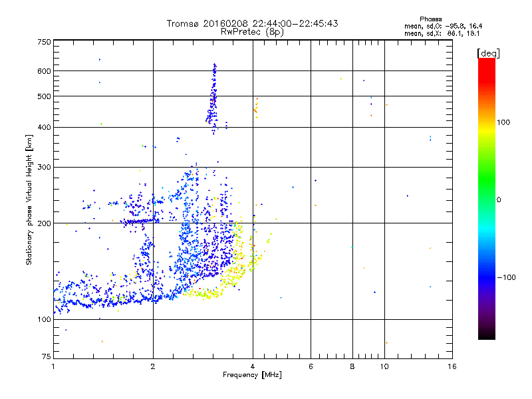Image resolution: width=532 pixels, height=399 pixels.
Task: Click the '[deg]' colorbar unit label
Action: (488, 53)
